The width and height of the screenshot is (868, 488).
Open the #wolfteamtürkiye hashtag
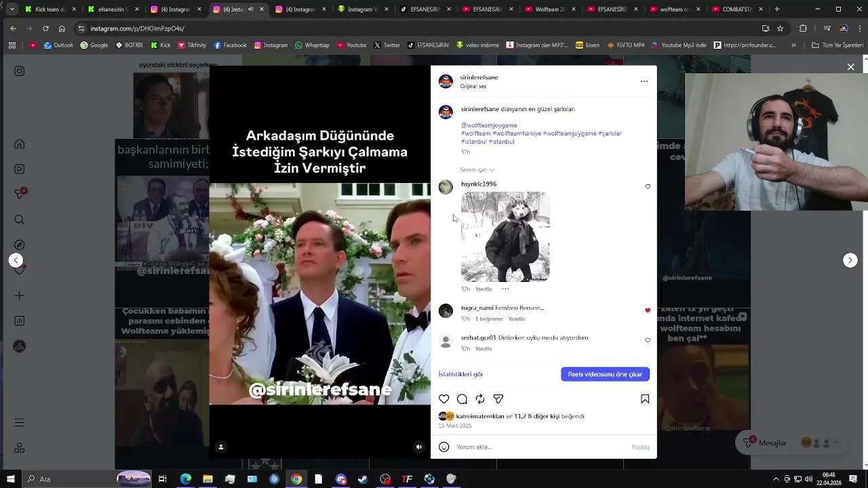pos(516,134)
